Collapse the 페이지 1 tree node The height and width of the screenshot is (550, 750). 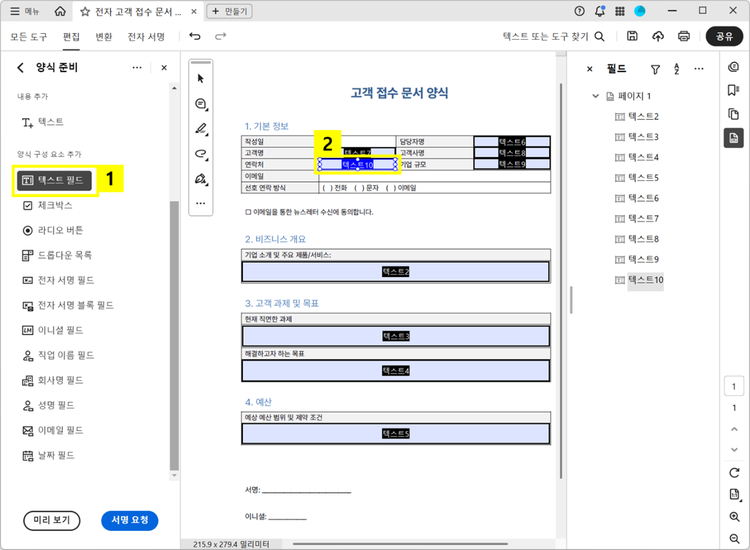pyautogui.click(x=596, y=96)
